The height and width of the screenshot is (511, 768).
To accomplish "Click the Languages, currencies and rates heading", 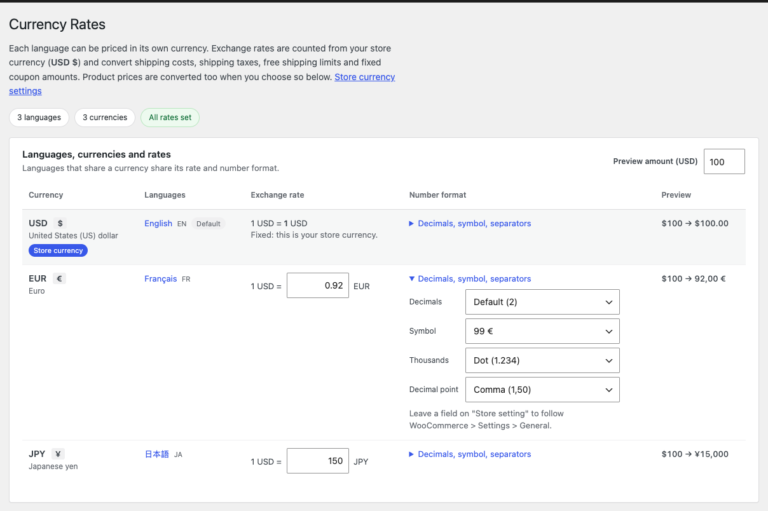I will 96,154.
